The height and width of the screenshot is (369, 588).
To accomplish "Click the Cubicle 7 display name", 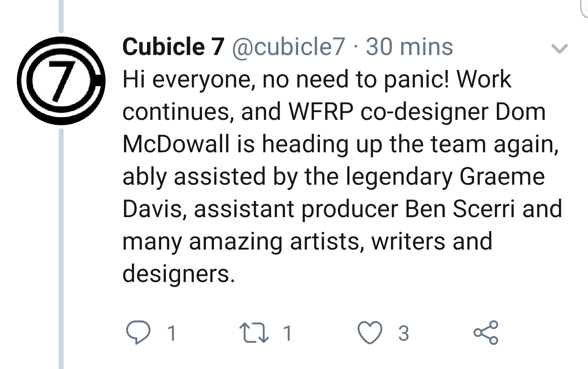I will (173, 46).
